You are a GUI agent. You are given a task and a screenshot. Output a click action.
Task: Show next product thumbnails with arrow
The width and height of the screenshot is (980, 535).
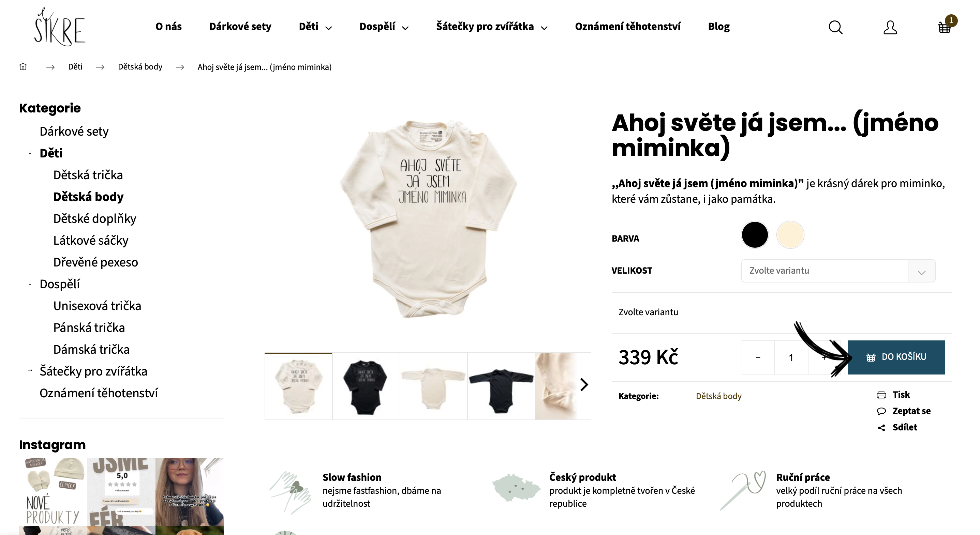[x=584, y=384]
